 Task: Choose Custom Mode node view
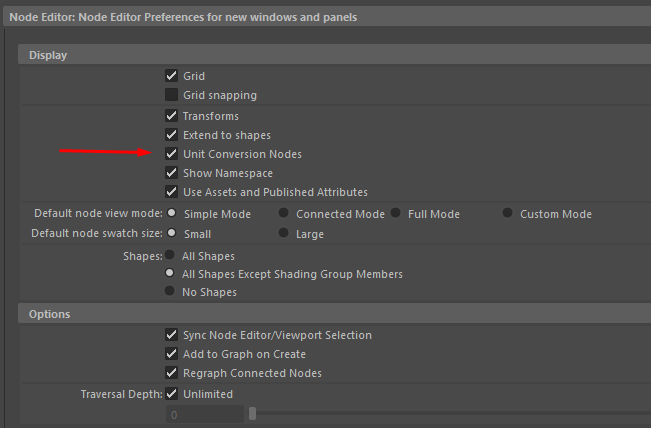(507, 213)
